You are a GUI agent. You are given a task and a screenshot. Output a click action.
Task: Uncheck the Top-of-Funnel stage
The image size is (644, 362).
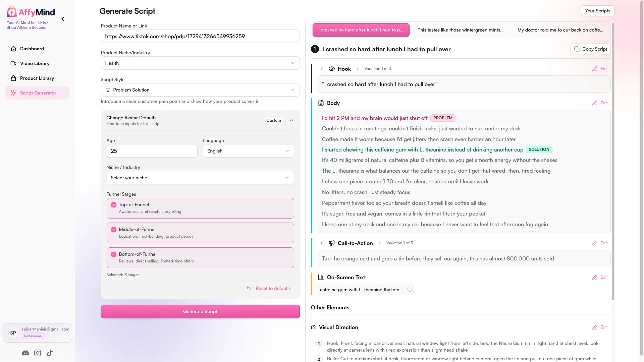click(114, 205)
